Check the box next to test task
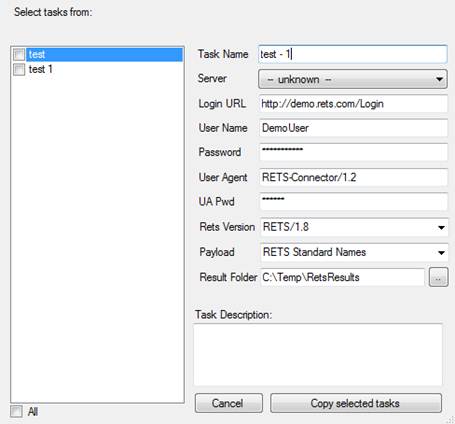455x424 pixels. click(x=19, y=54)
